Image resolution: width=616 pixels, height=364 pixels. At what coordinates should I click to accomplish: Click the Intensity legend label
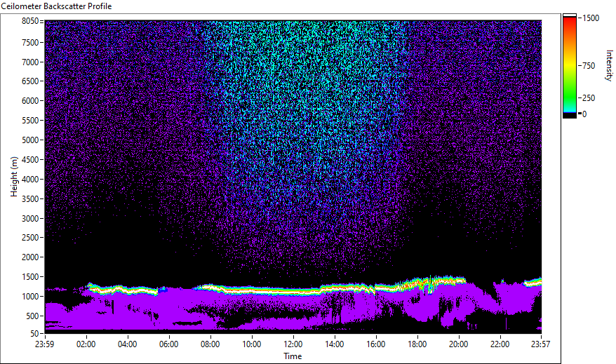click(608, 65)
